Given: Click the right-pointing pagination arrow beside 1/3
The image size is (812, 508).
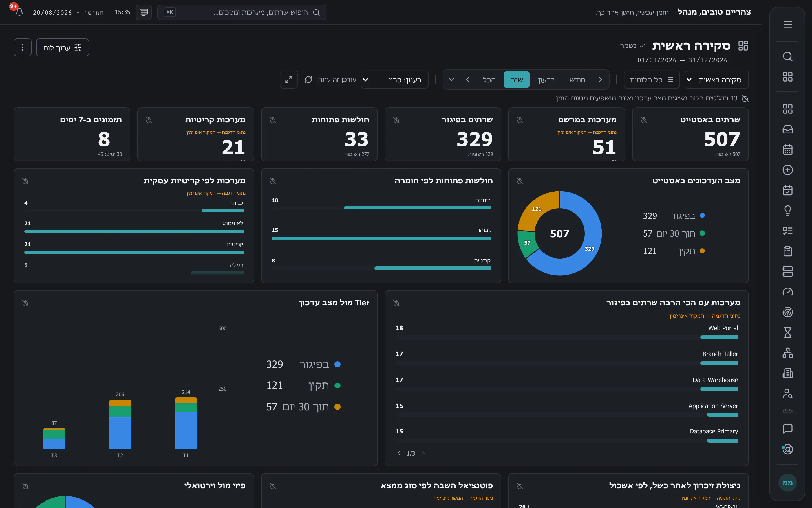Looking at the screenshot, I should pyautogui.click(x=423, y=453).
